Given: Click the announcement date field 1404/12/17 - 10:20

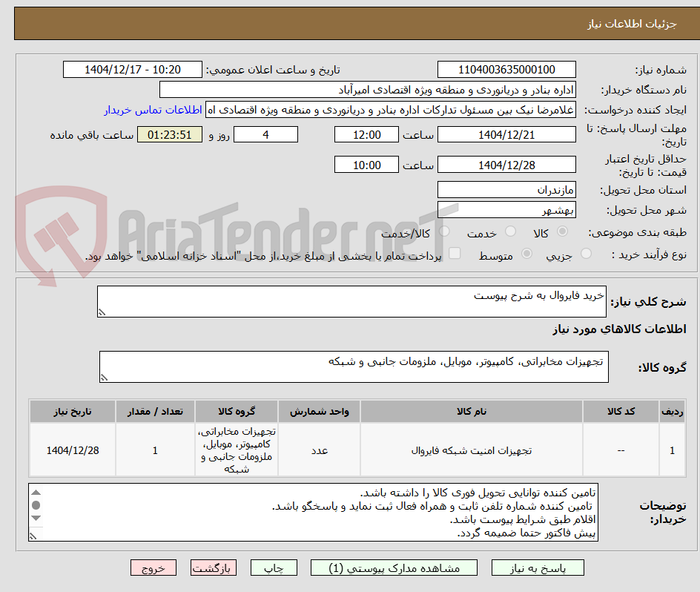Looking at the screenshot, I should [x=133, y=70].
